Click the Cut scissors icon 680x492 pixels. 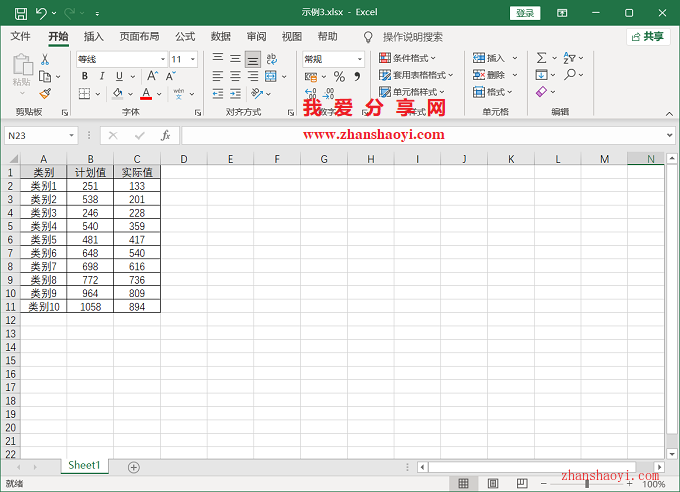pos(45,59)
